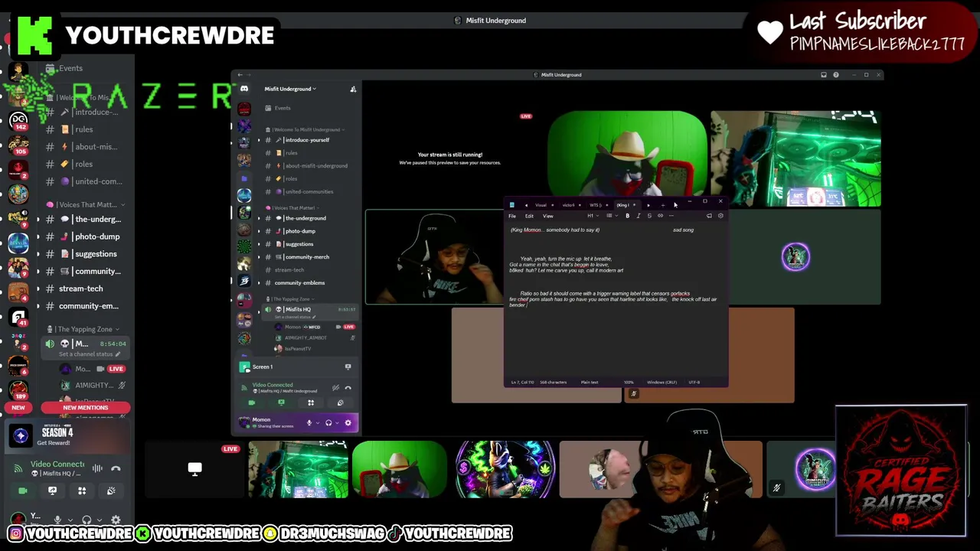Open the soundboard in small Discord window
Screen dimensions: 980x551
pyautogui.click(x=341, y=403)
